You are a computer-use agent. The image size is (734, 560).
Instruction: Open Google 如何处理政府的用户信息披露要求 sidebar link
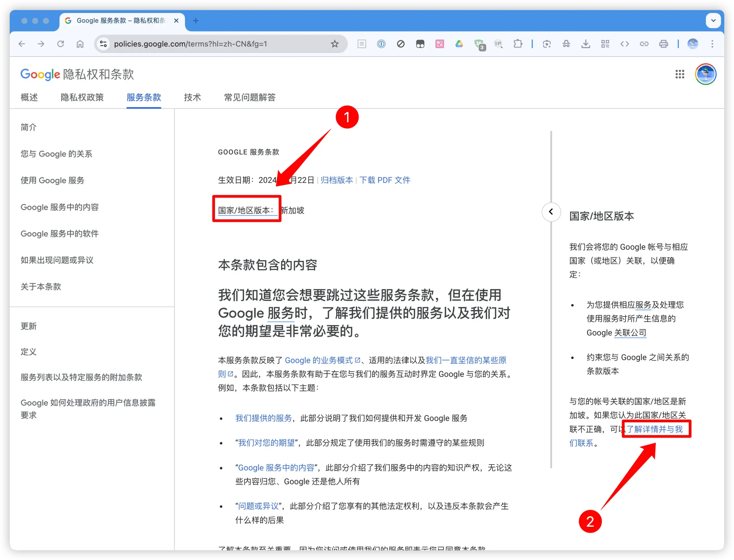coord(88,409)
